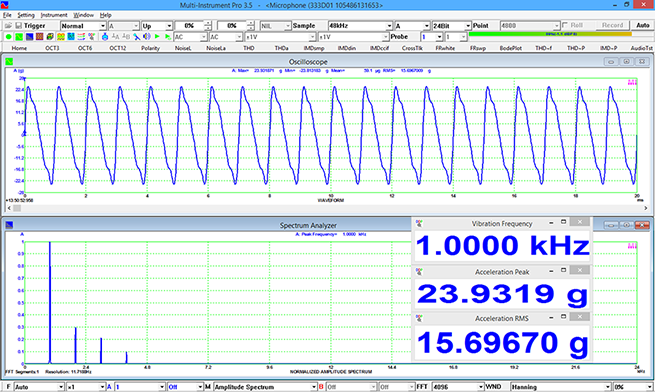Click the cyan data logger toolbar icon
The image size is (655, 392).
tap(71, 37)
